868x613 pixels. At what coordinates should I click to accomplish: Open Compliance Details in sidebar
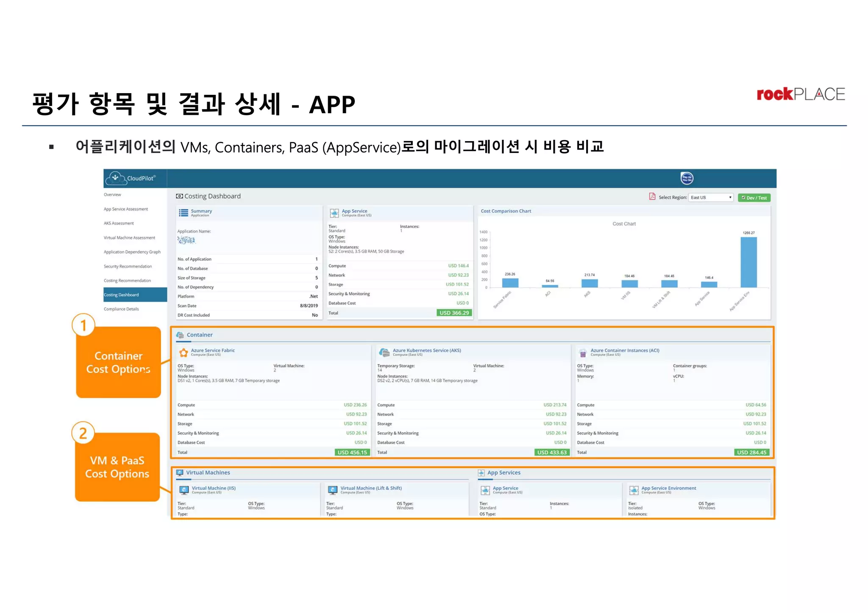pos(121,309)
